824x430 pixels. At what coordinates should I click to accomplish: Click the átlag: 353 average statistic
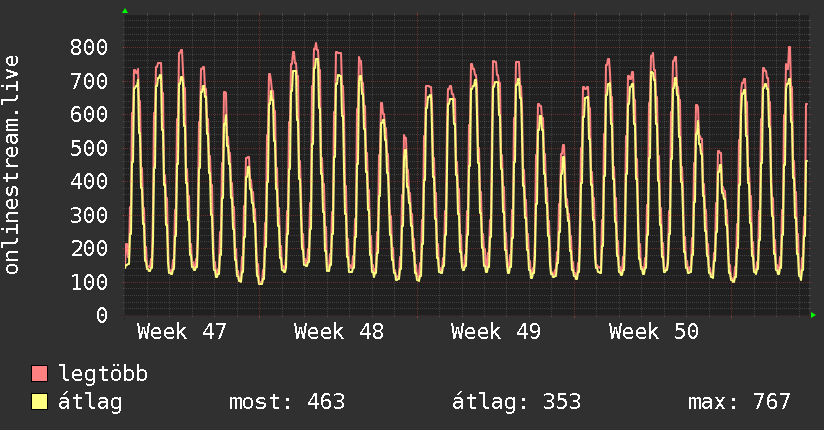click(515, 403)
